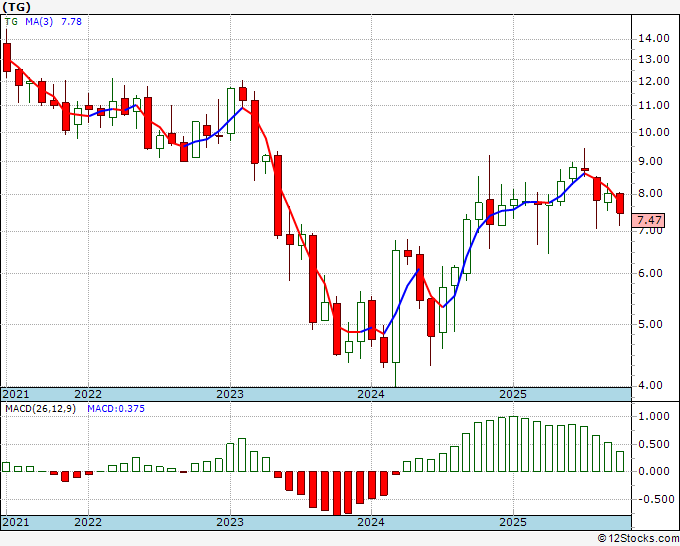This screenshot has height=546, width=680.
Task: Click the 5.00 price axis label
Action: point(650,324)
